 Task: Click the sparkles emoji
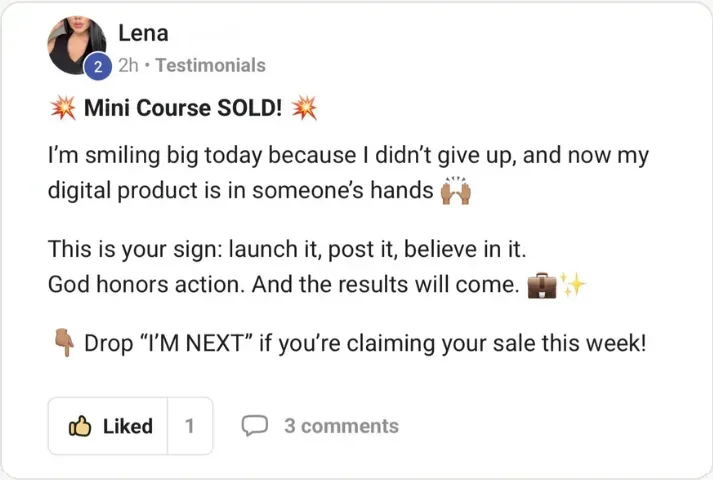point(574,285)
